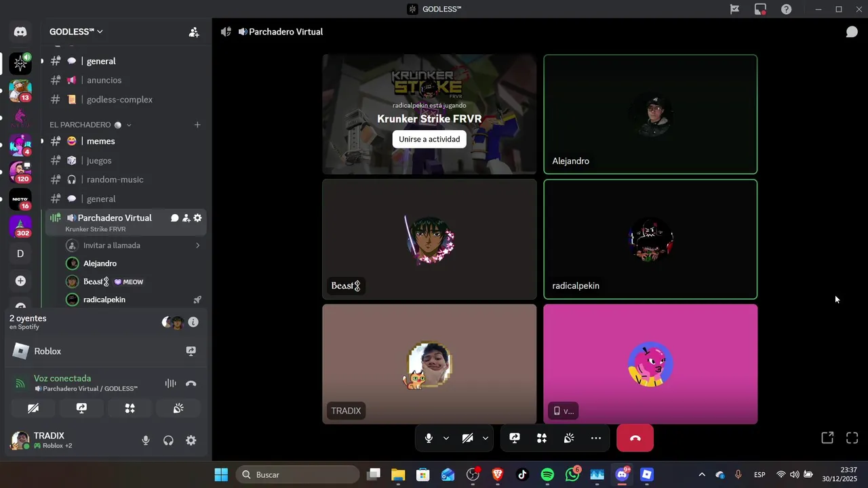Click the Buscar taskbar search box

click(297, 474)
